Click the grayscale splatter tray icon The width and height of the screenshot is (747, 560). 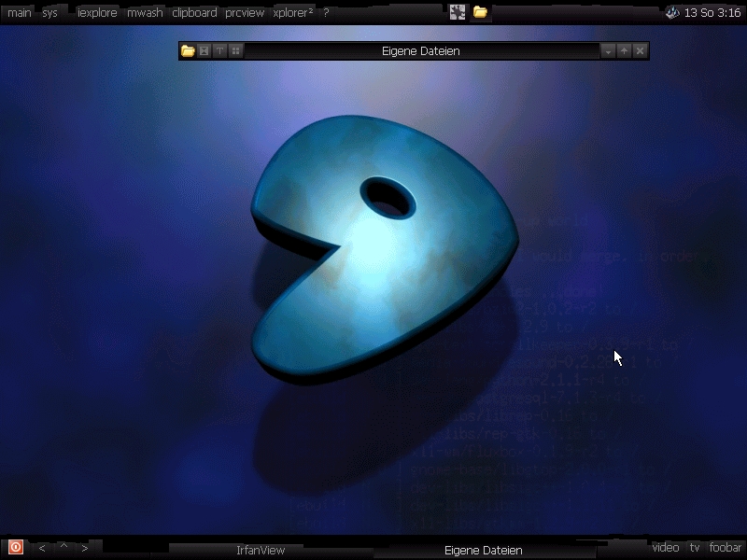pos(458,12)
